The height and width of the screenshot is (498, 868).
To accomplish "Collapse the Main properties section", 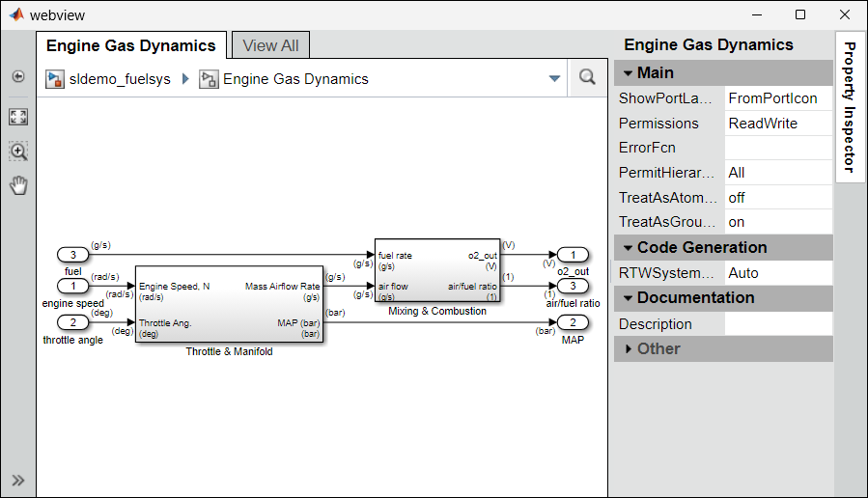I will coord(628,73).
